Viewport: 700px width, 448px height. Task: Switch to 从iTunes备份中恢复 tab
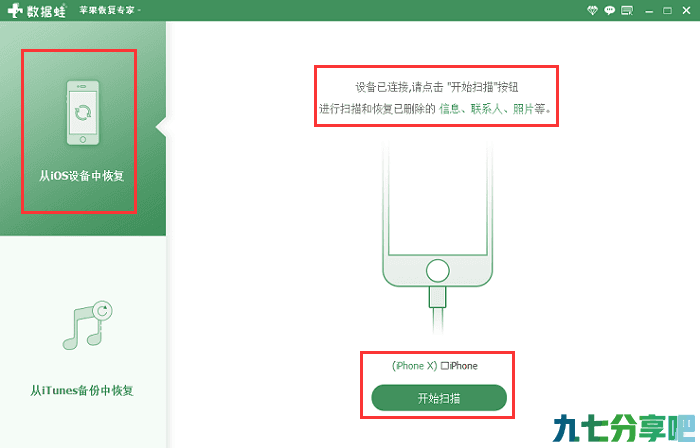coord(82,390)
